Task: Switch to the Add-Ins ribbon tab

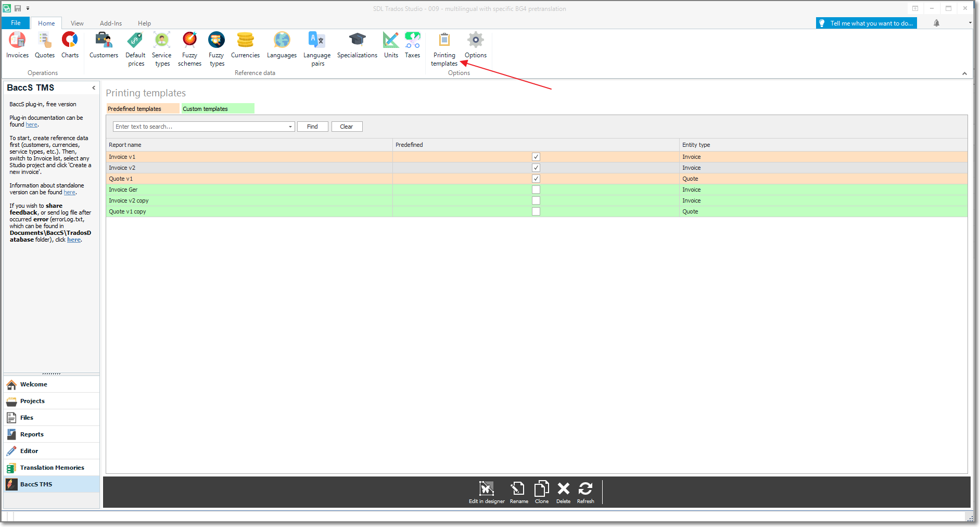Action: (x=111, y=23)
